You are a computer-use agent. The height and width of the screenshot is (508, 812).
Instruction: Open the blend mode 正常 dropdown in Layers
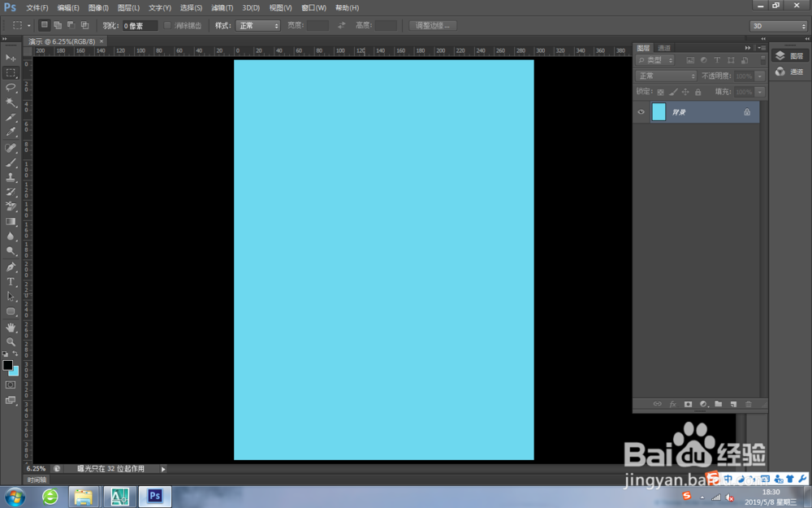point(666,76)
